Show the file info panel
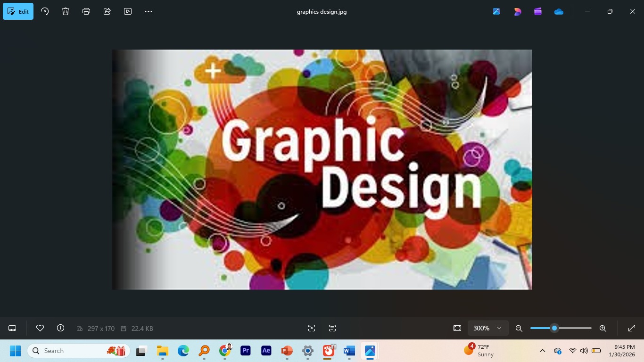This screenshot has width=644, height=362. pyautogui.click(x=60, y=328)
